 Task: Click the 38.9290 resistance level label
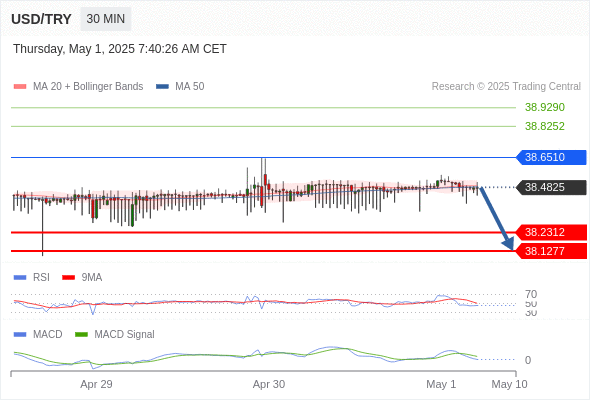point(545,107)
